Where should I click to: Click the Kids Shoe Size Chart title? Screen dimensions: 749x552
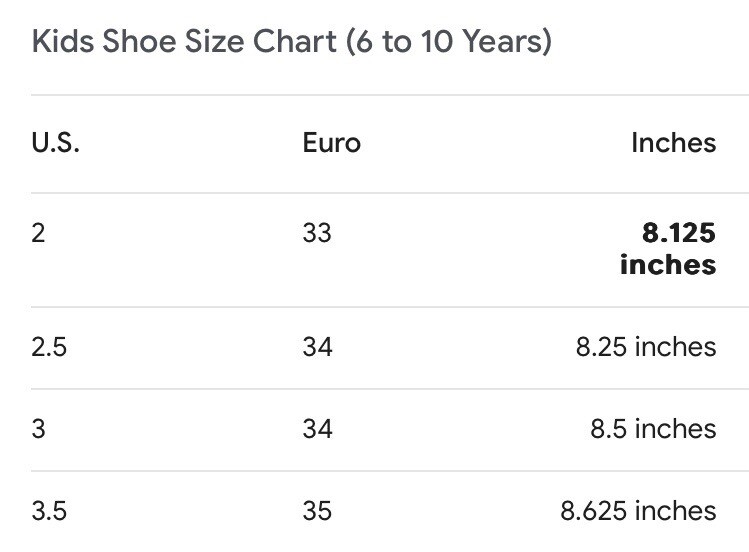click(x=292, y=42)
